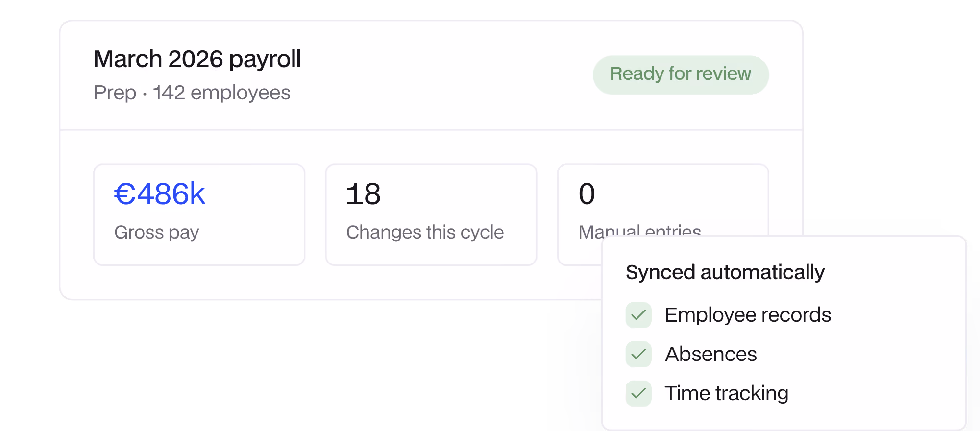Viewport: 980px width, 431px height.
Task: Click the Ready for review status badge
Action: tap(681, 75)
